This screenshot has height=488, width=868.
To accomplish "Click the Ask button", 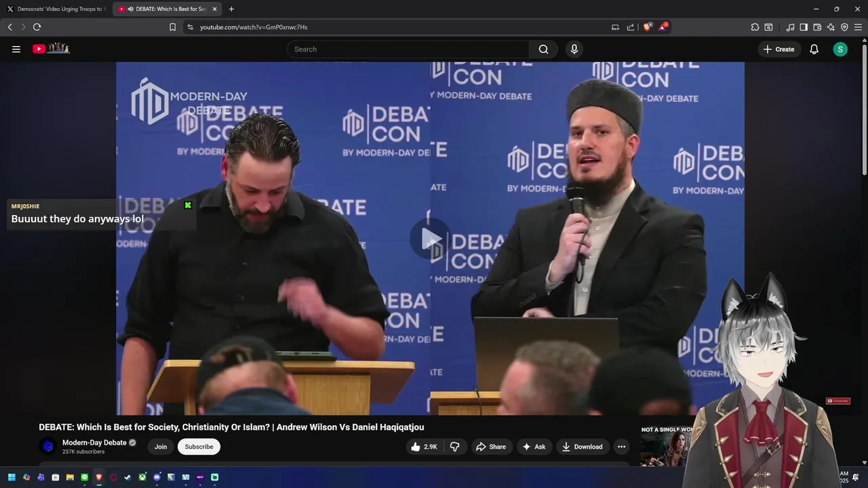I will [534, 447].
